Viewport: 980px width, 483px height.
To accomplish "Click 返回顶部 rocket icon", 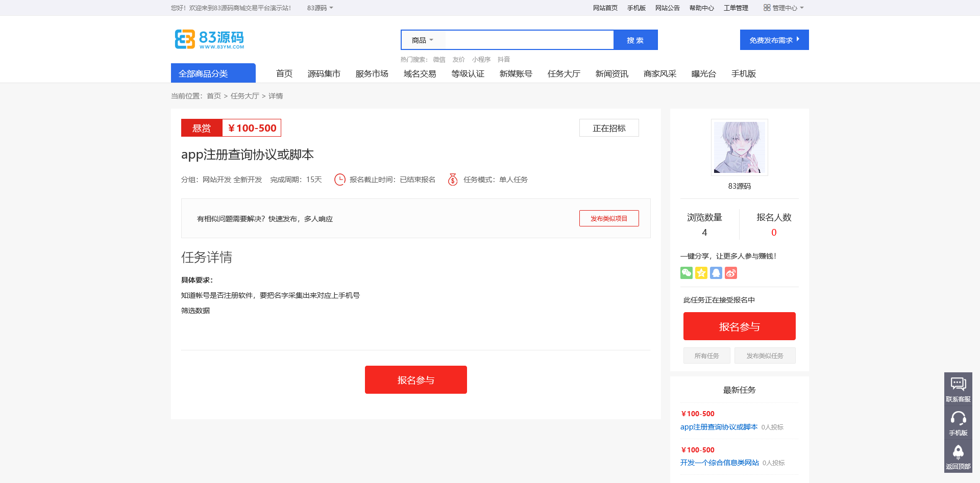I will (958, 456).
